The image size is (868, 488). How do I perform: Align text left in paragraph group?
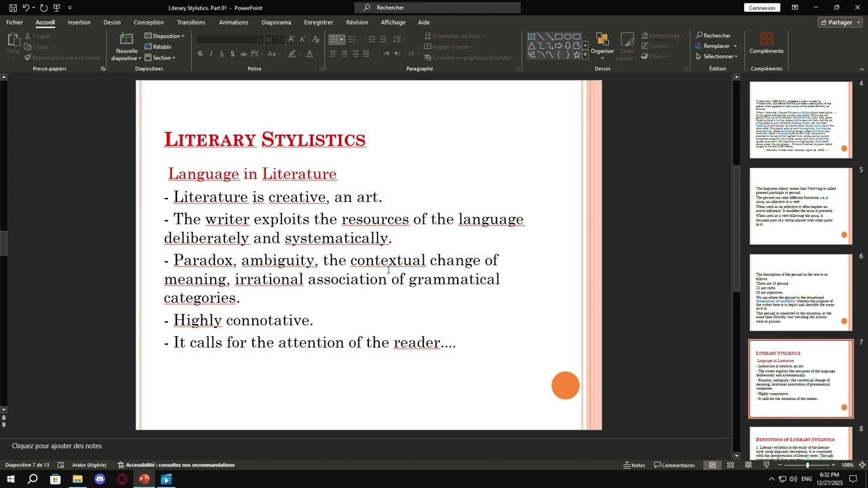(x=333, y=54)
